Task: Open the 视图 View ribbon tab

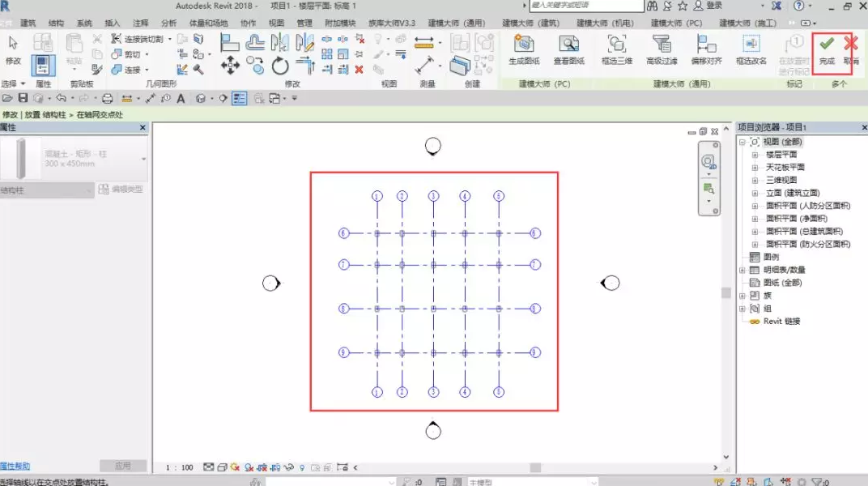Action: click(276, 23)
